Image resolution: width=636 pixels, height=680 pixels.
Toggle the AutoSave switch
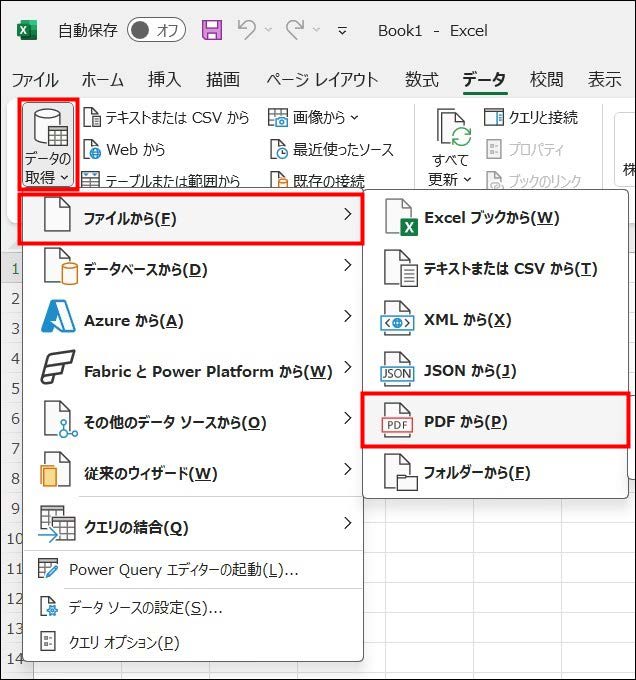[x=157, y=30]
